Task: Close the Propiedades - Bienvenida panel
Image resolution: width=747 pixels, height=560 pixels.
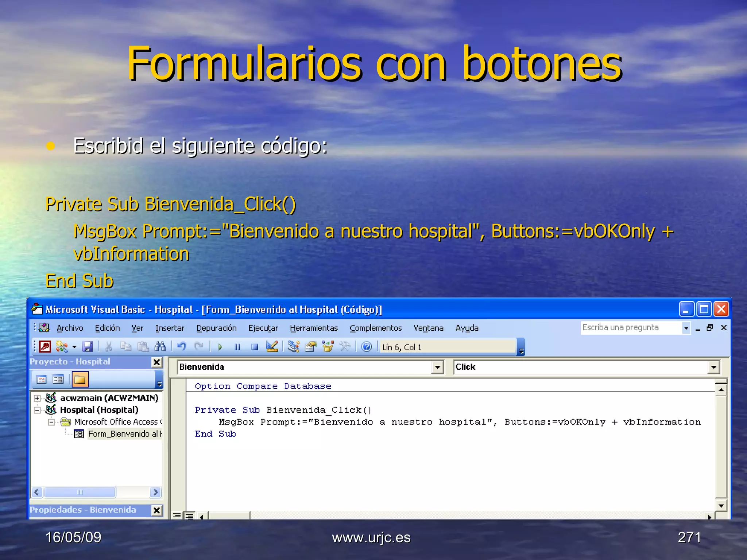Action: [x=156, y=510]
